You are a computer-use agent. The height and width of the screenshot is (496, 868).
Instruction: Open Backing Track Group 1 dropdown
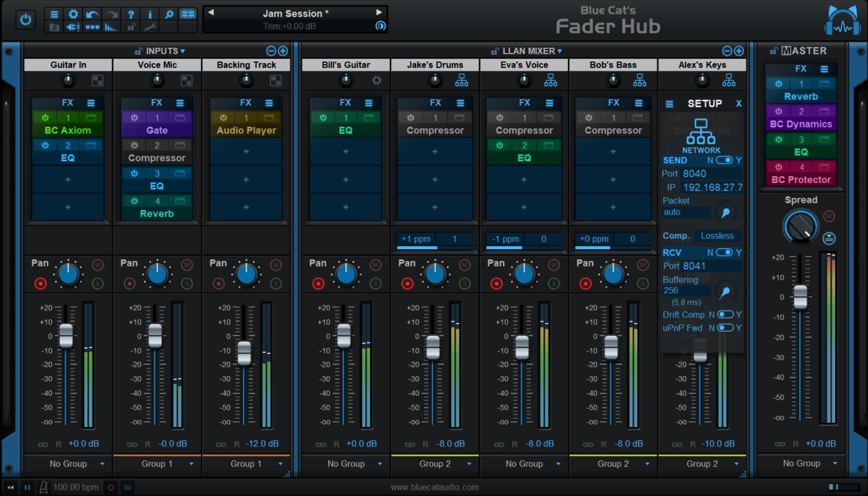tap(247, 464)
